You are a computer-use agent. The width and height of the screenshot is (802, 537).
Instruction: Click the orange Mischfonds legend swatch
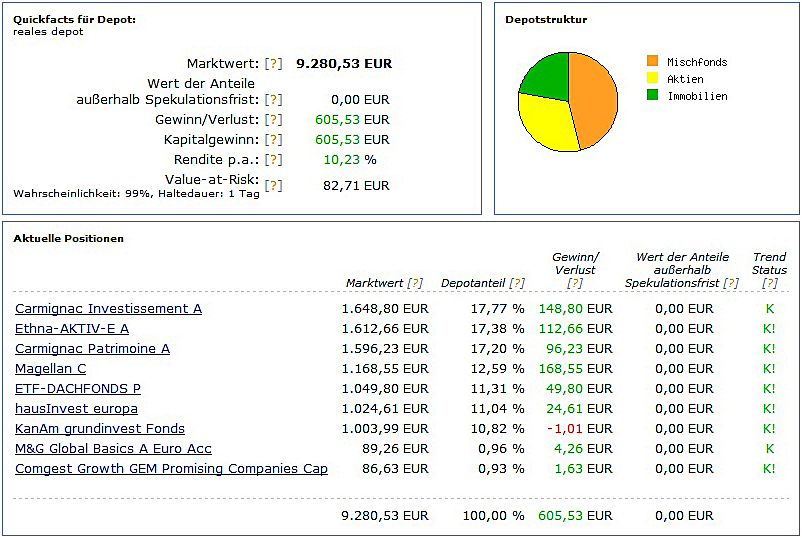(x=653, y=62)
